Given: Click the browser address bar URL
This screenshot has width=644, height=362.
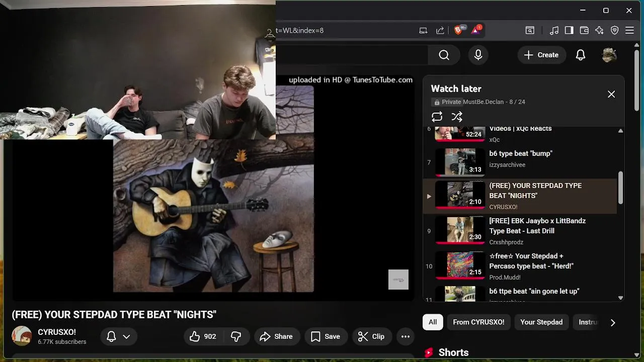Looking at the screenshot, I should point(300,30).
